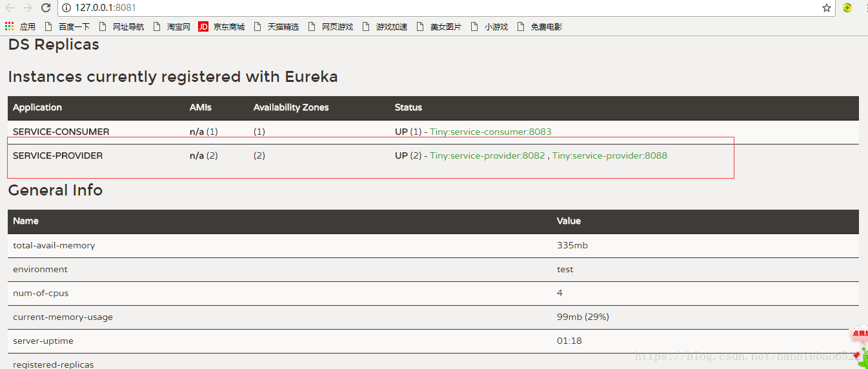Bookmark this page with the star icon

coord(827,8)
